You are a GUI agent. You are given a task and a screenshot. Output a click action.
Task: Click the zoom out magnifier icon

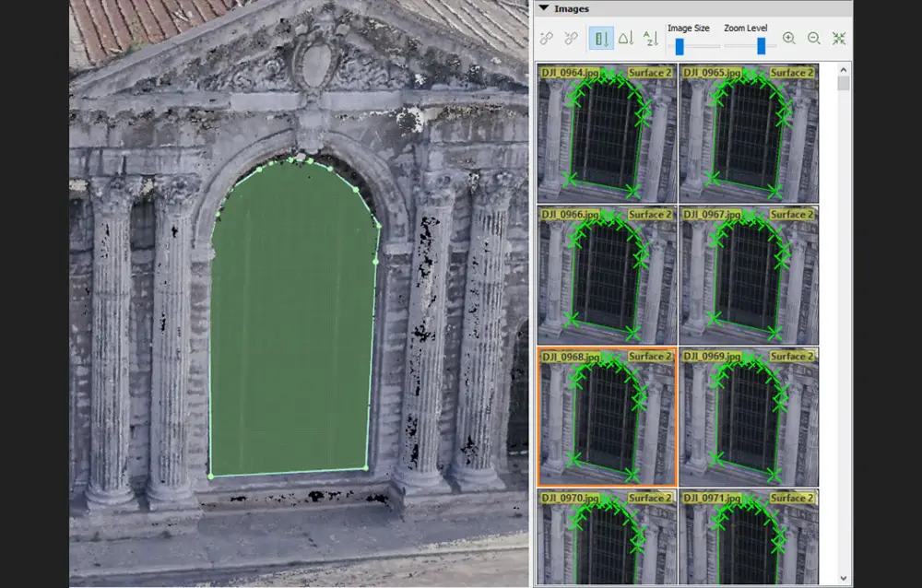[x=814, y=38]
